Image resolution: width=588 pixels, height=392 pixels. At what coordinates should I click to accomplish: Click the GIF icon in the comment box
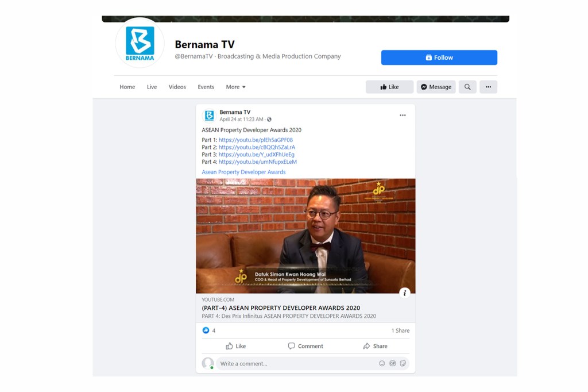coord(393,363)
